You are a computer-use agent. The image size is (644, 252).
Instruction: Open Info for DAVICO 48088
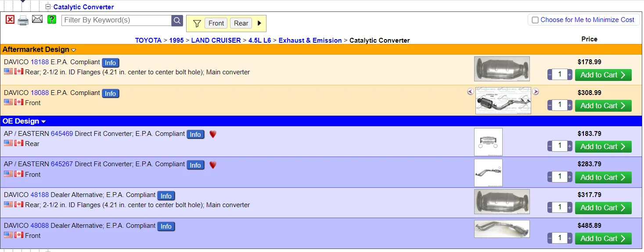(166, 226)
